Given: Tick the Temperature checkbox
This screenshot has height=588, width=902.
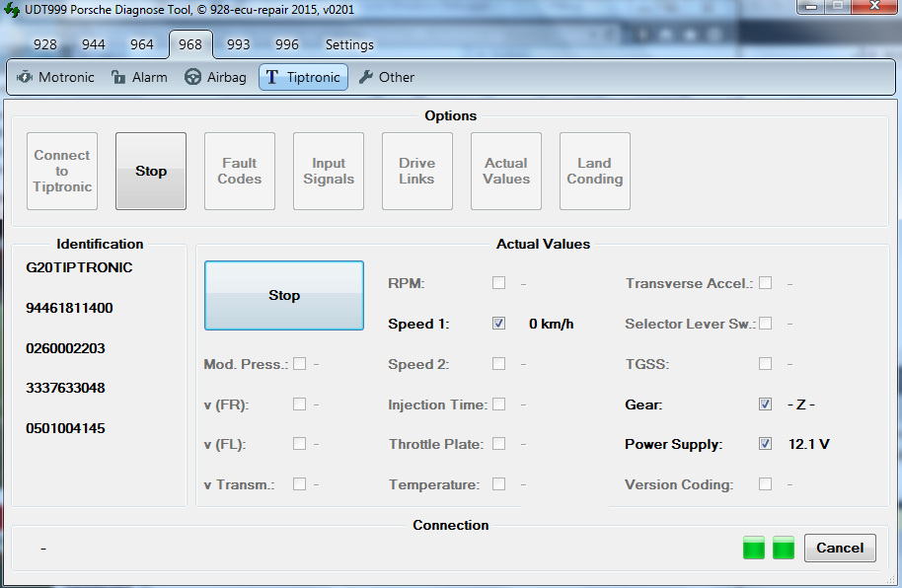Looking at the screenshot, I should (x=499, y=484).
